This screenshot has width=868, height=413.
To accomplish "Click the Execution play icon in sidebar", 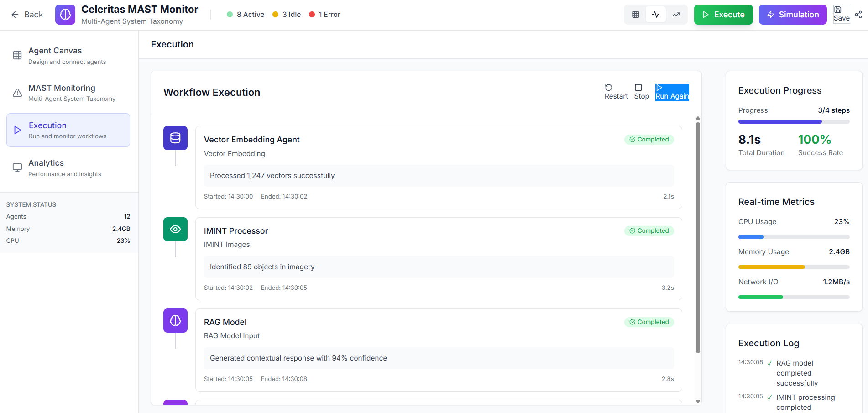I will (18, 130).
